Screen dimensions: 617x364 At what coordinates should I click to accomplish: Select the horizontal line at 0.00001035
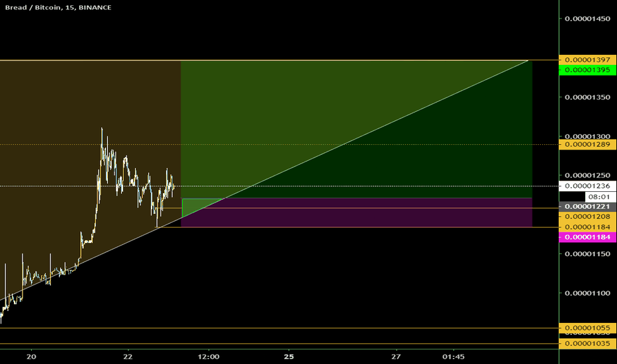279,343
